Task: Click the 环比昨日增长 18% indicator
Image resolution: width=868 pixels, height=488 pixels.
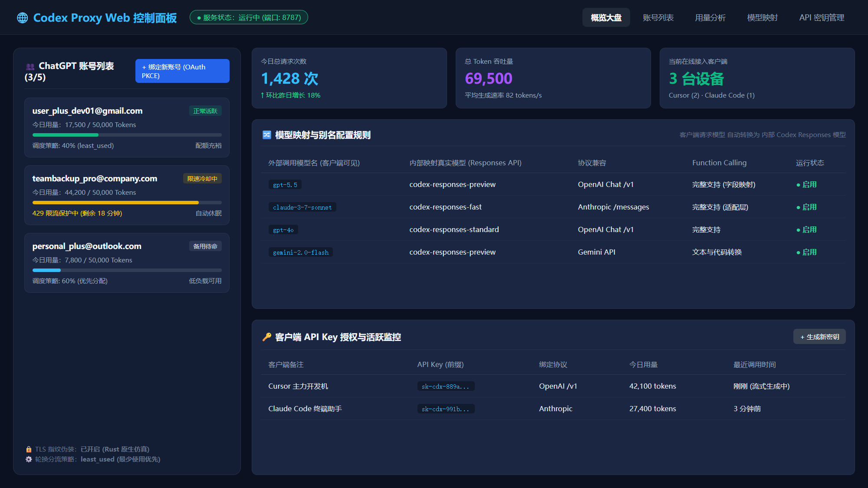Action: 290,95
